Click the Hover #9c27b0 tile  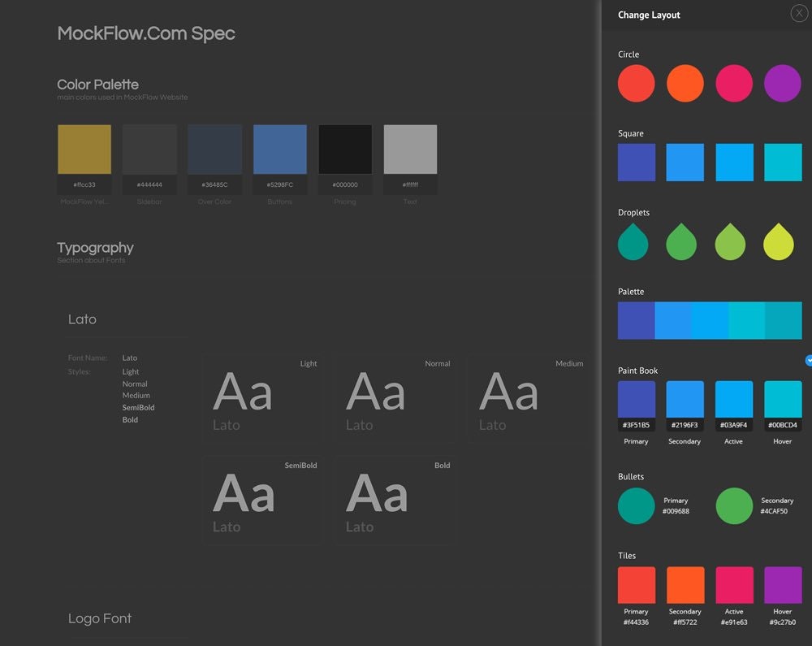pyautogui.click(x=783, y=585)
